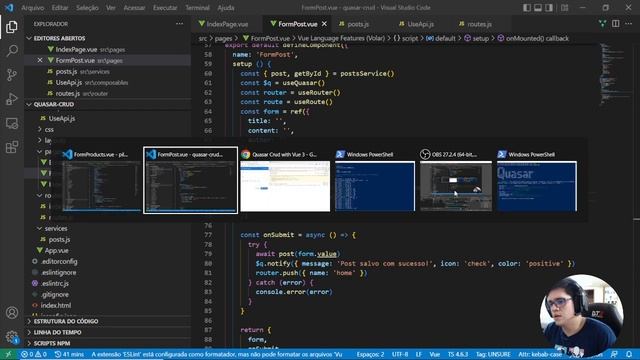This screenshot has height=360, width=640.
Task: Open the Acessar menu
Action: (134, 8)
